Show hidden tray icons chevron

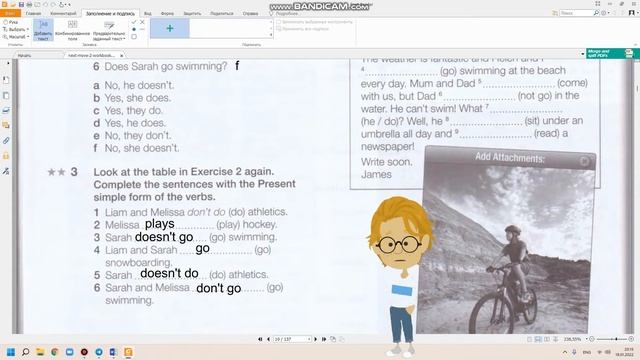coord(565,352)
